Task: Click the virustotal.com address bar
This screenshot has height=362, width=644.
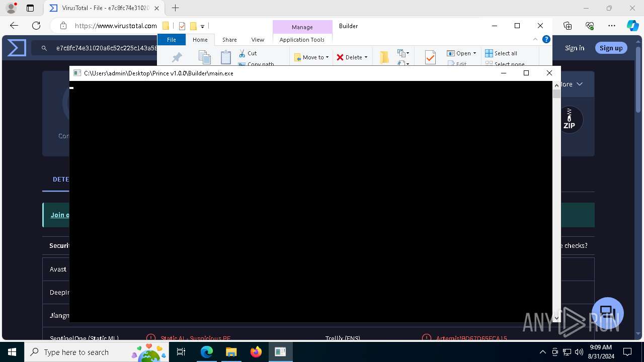Action: tap(116, 26)
